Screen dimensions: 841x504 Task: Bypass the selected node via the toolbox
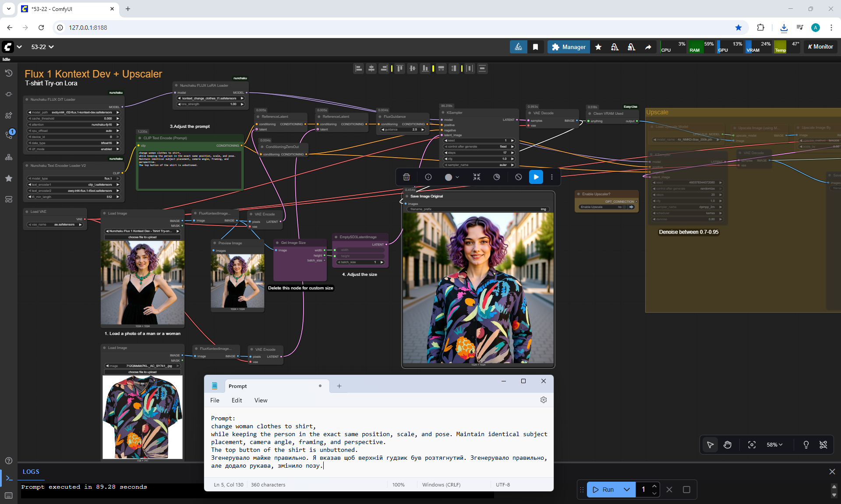[518, 177]
